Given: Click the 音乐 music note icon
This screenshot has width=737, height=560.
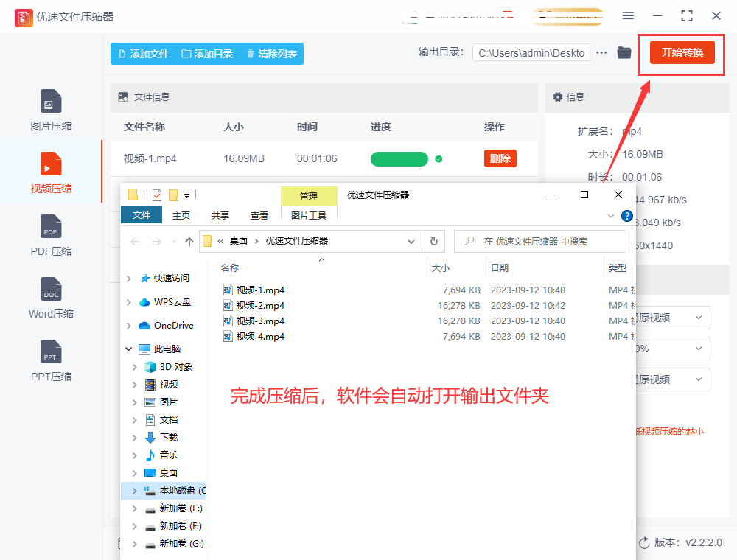Looking at the screenshot, I should (x=150, y=455).
